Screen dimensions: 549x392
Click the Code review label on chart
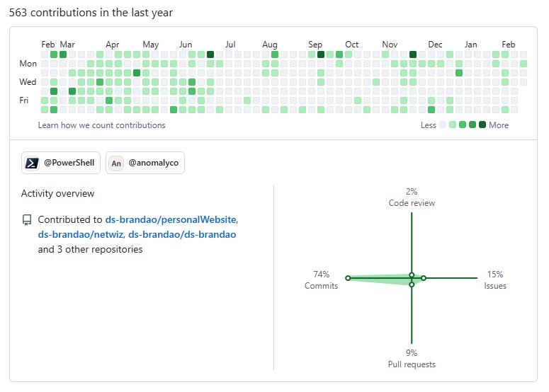click(x=412, y=203)
